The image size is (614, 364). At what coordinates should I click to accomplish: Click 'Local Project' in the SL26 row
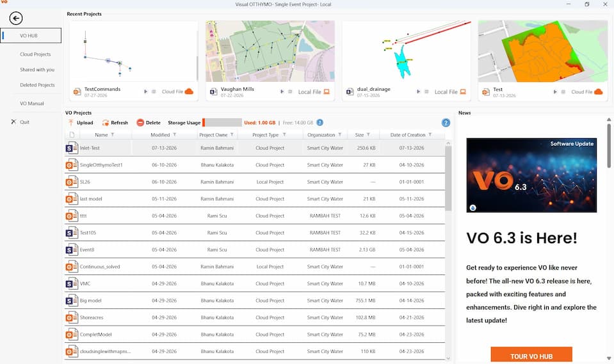[x=270, y=182]
